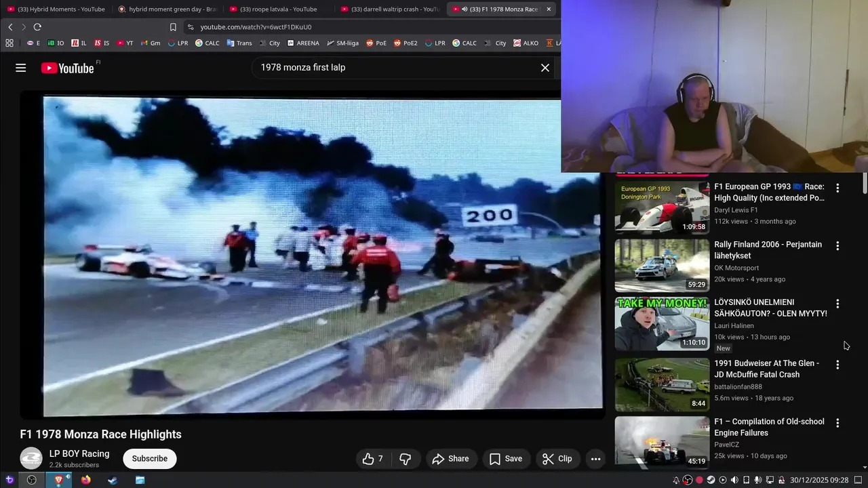Open Old-school Engine Failures thumbnail
This screenshot has height=488, width=868.
[662, 441]
